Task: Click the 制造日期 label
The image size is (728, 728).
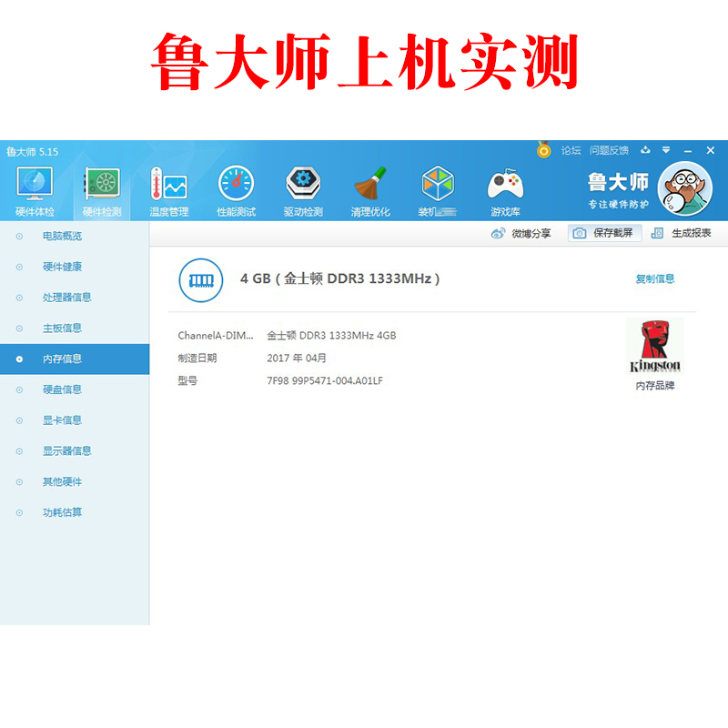Action: 197,358
